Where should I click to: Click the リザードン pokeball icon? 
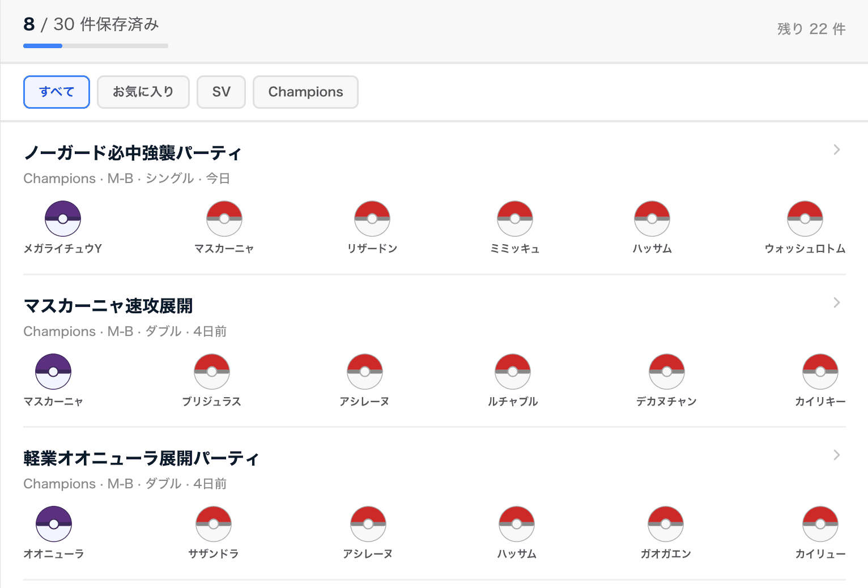pos(372,218)
